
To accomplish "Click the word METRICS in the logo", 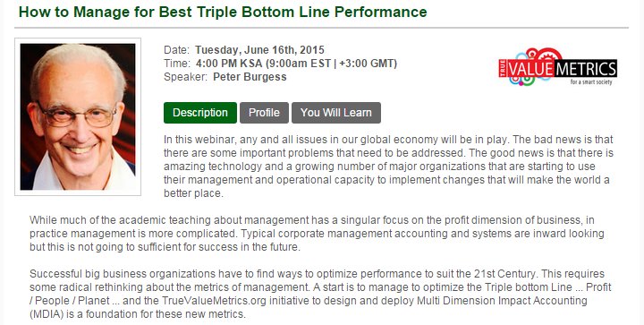I will click(x=586, y=69).
